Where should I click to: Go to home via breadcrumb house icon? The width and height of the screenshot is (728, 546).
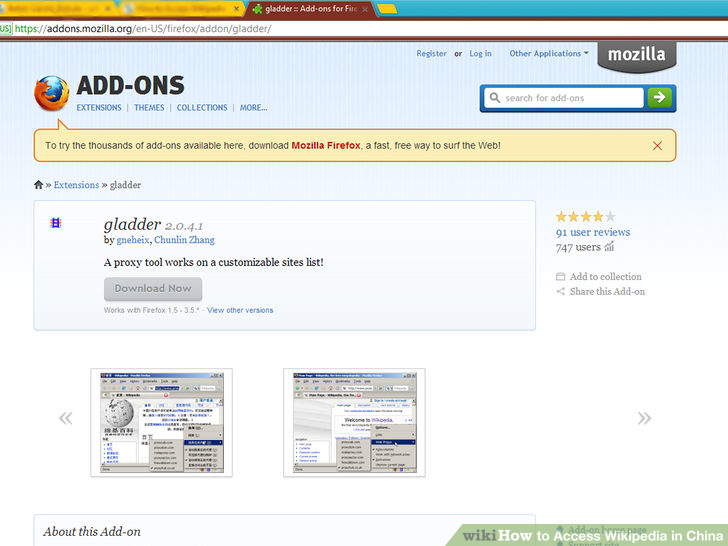pyautogui.click(x=39, y=185)
